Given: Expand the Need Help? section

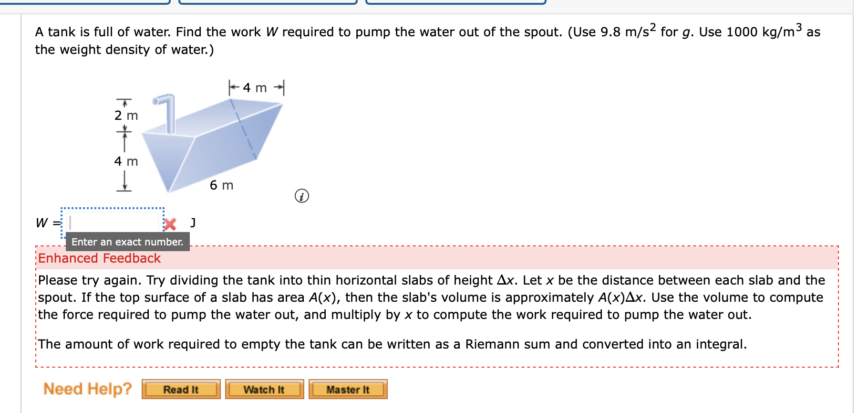Looking at the screenshot, I should tap(87, 388).
